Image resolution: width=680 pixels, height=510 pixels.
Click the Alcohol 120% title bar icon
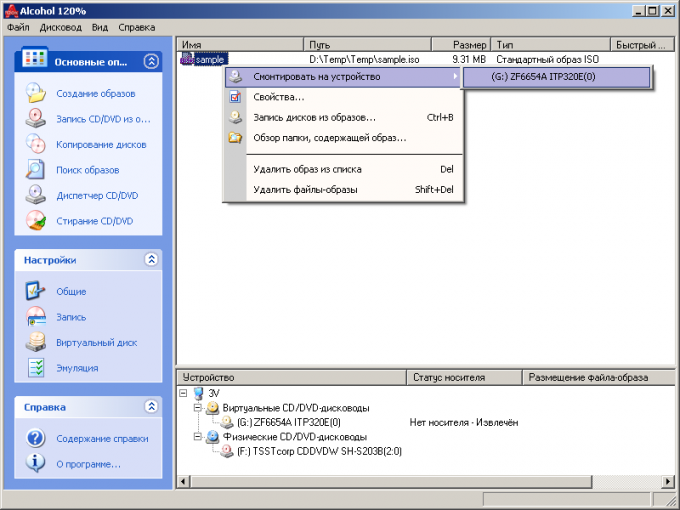[11, 11]
